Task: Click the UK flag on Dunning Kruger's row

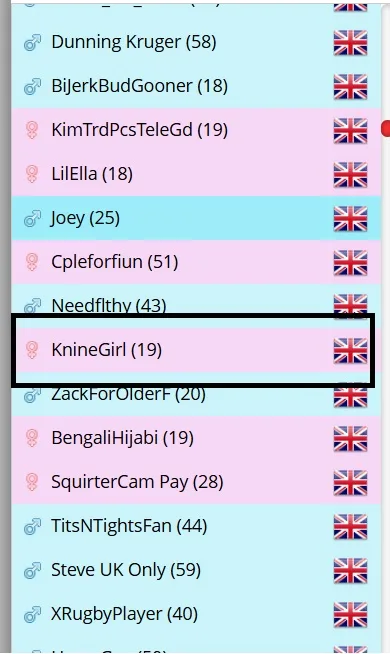Action: coord(350,43)
